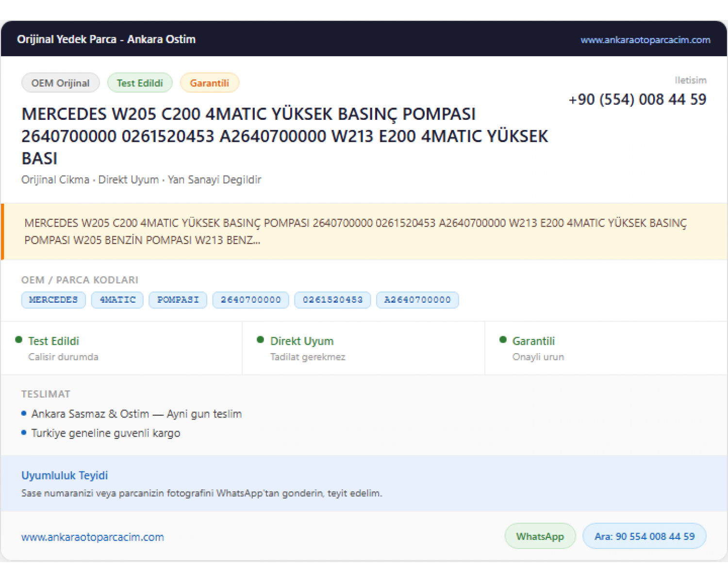Select the MERCEDES part code tag
The width and height of the screenshot is (728, 582).
[x=53, y=300]
